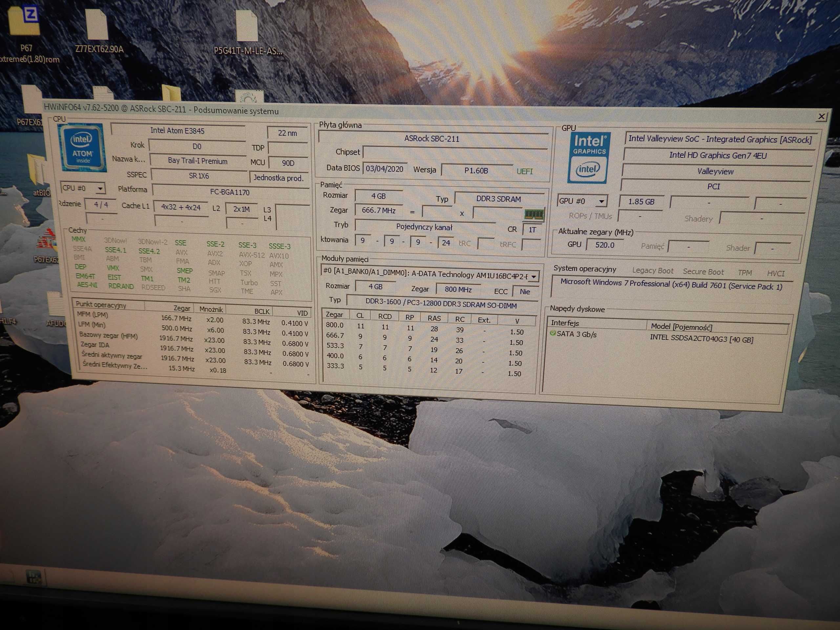Click the GPU memory 1.85 GB value

coord(641,202)
